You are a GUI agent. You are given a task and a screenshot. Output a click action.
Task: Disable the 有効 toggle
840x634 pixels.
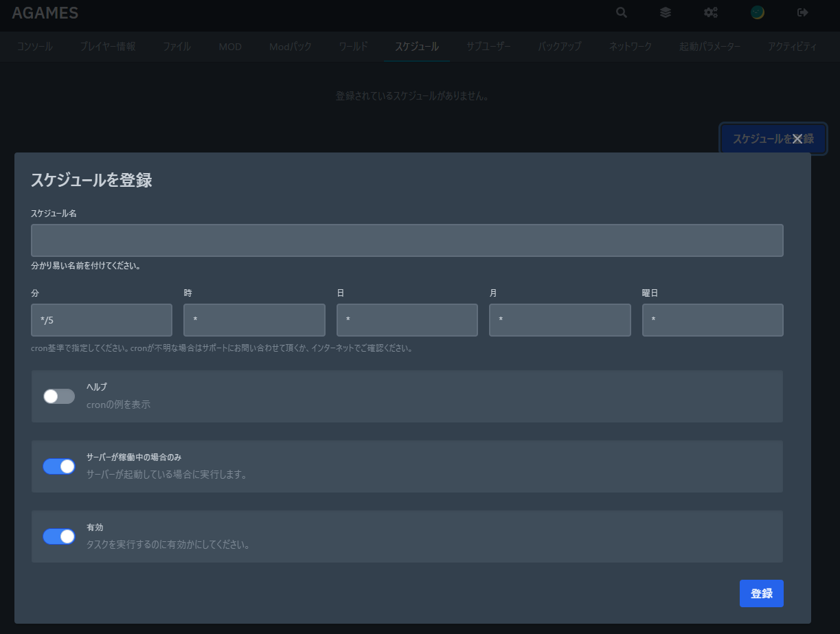tap(59, 536)
